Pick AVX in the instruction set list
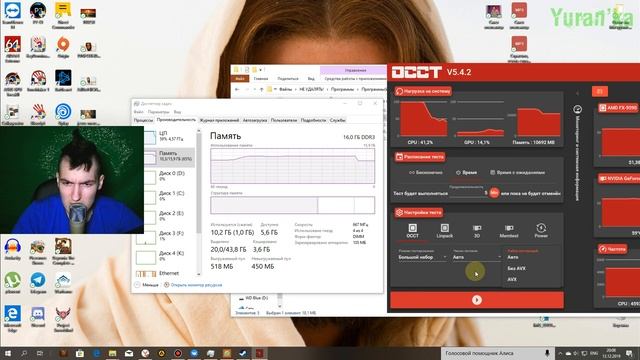The image size is (640, 360). coord(512,280)
